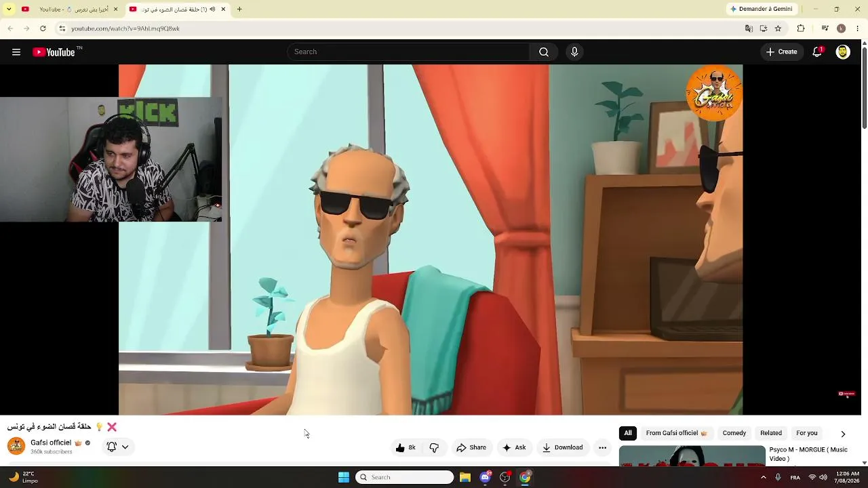Open the browser extensions puzzle icon

click(x=801, y=28)
